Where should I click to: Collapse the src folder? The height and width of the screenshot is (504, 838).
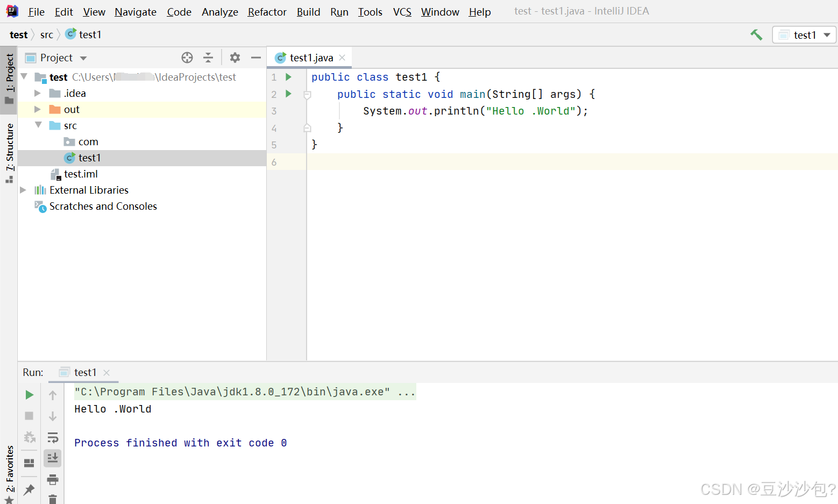pos(38,125)
